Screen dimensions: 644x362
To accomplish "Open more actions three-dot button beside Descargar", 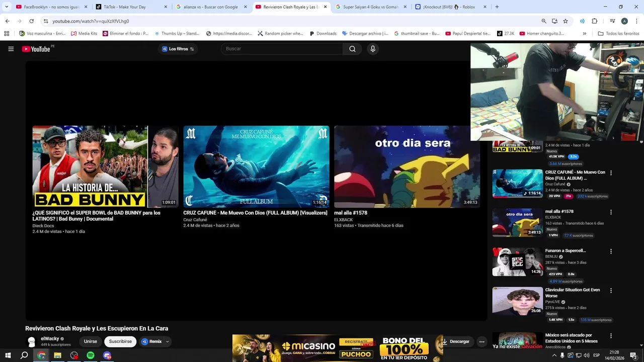I will (481, 341).
